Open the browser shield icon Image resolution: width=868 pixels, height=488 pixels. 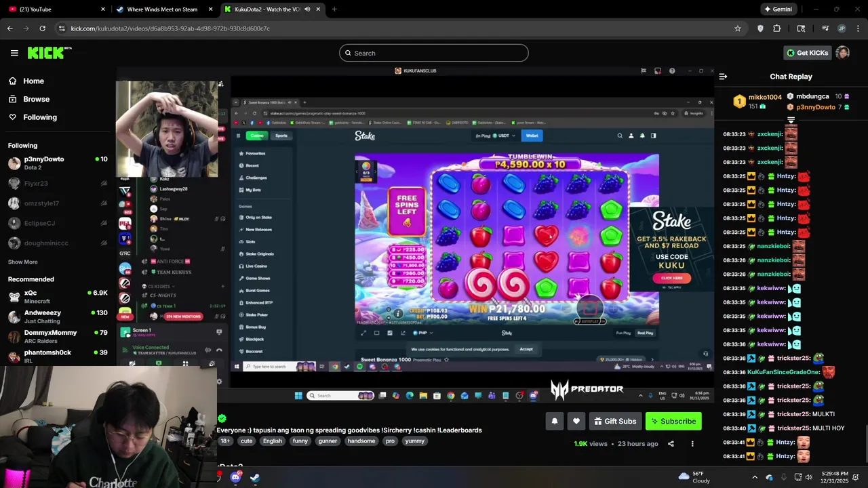[760, 28]
